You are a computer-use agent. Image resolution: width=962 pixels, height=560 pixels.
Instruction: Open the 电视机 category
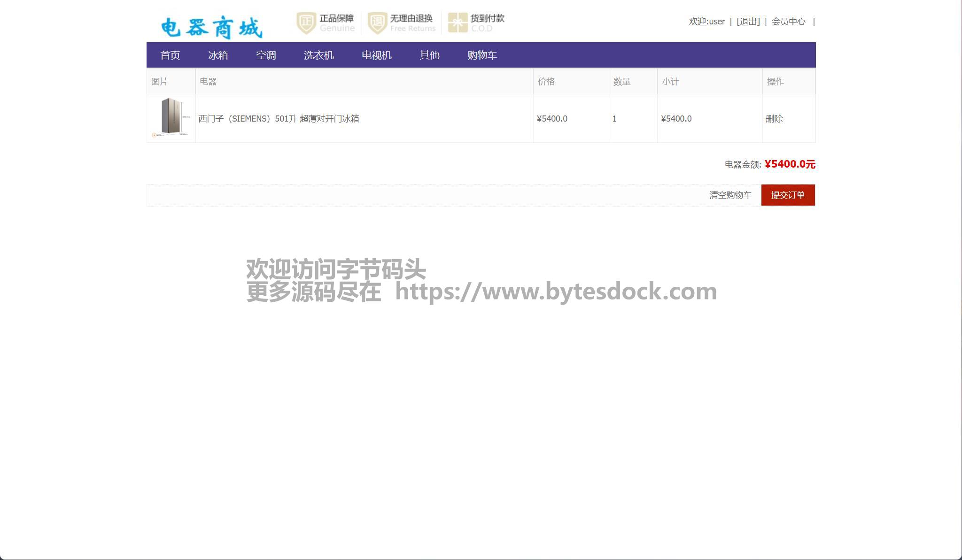pyautogui.click(x=376, y=55)
